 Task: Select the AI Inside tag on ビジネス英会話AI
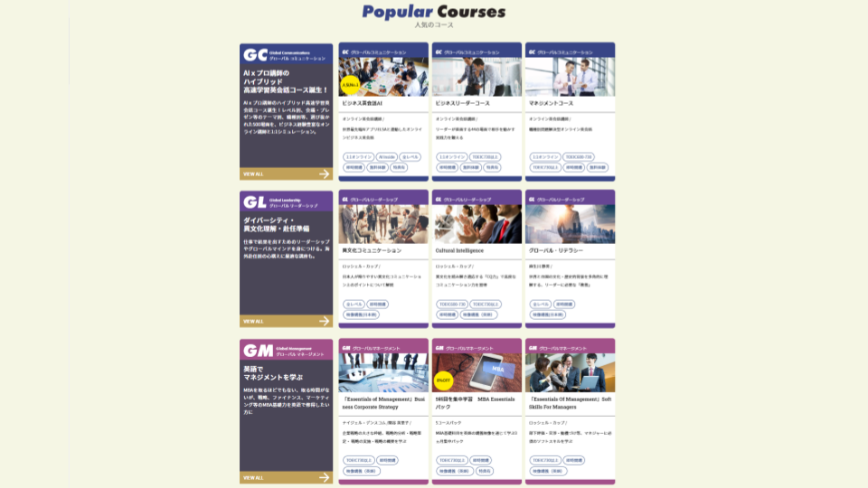[386, 156]
